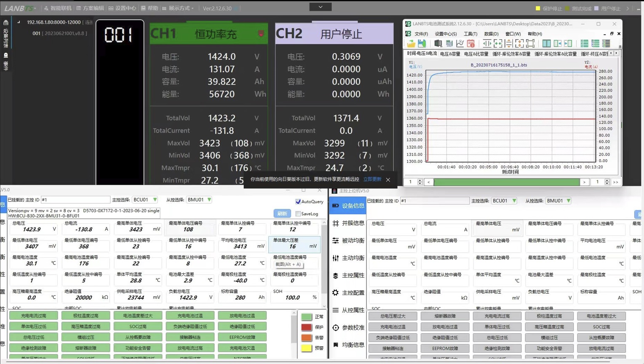
Task: Click the 立即更新 update link
Action: 372,179
